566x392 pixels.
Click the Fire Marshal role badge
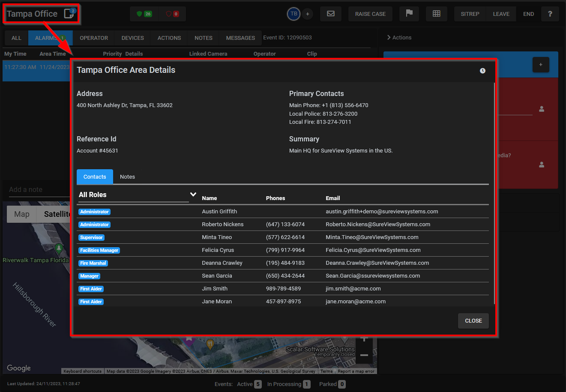[93, 263]
